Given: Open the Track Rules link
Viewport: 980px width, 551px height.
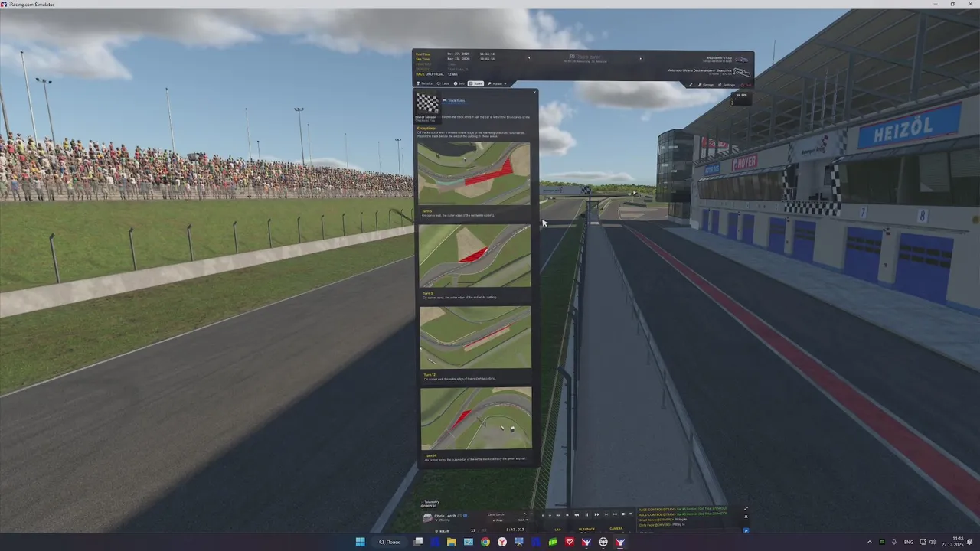Looking at the screenshot, I should 454,100.
